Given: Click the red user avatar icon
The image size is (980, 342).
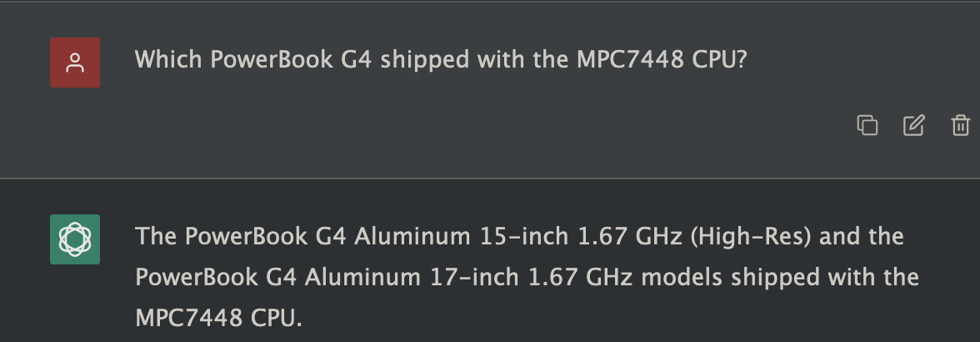Looking at the screenshot, I should click(x=75, y=63).
